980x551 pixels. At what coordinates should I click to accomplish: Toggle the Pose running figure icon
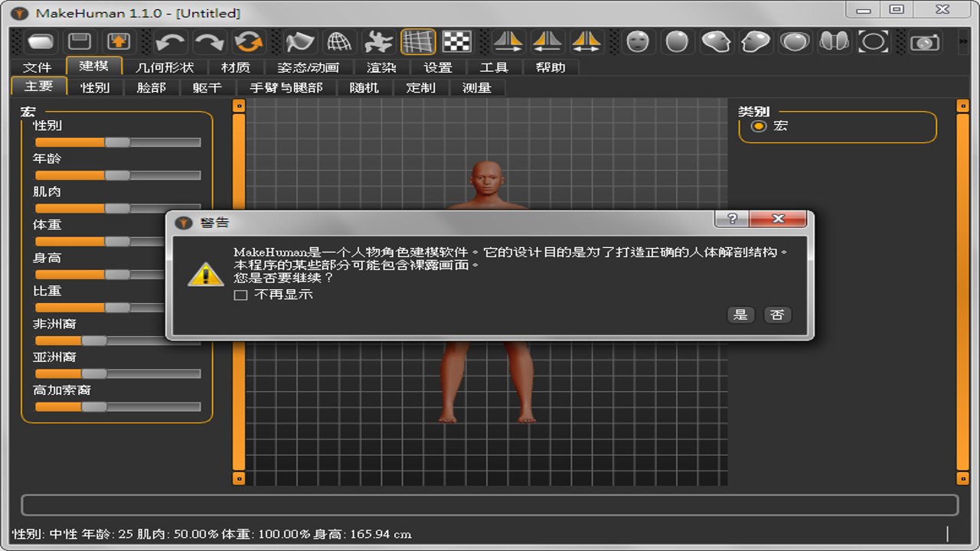pos(378,41)
